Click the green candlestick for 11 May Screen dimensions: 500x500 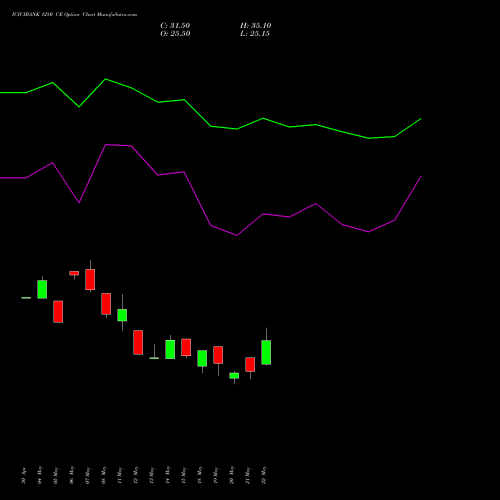click(x=122, y=315)
